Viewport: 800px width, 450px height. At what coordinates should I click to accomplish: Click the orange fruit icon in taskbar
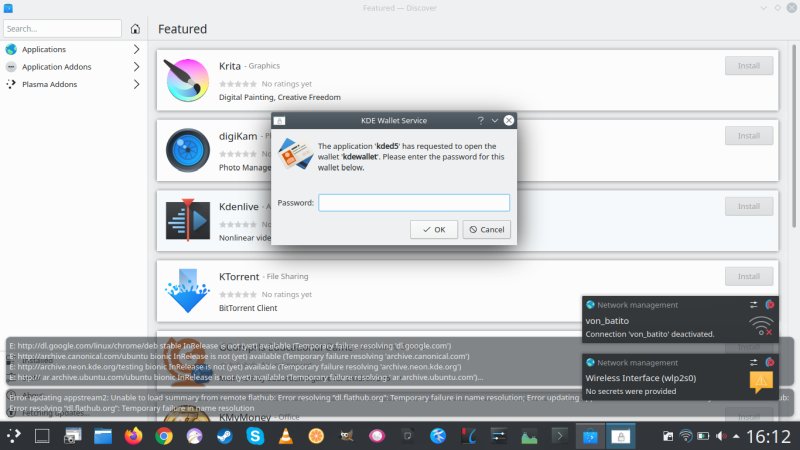[316, 436]
